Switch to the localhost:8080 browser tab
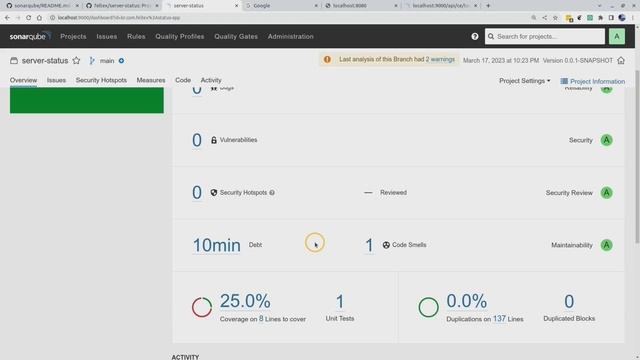Viewport: 640px width, 360px height. click(x=360, y=6)
